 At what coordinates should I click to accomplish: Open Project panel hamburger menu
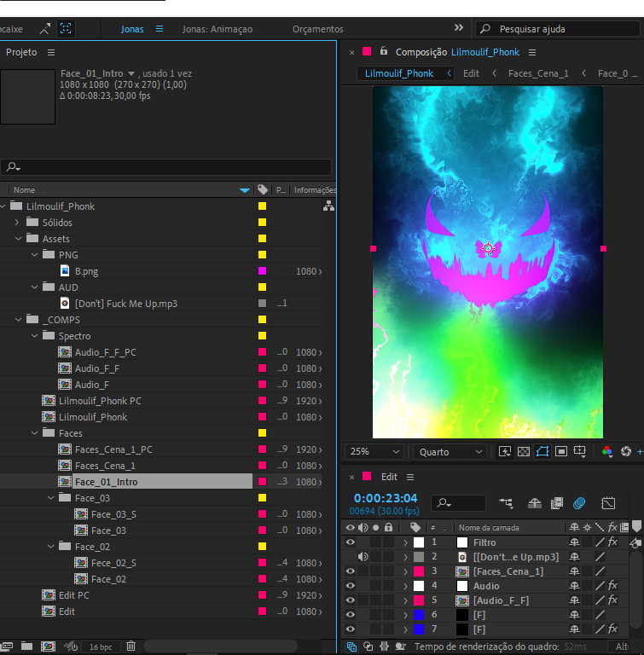point(51,52)
